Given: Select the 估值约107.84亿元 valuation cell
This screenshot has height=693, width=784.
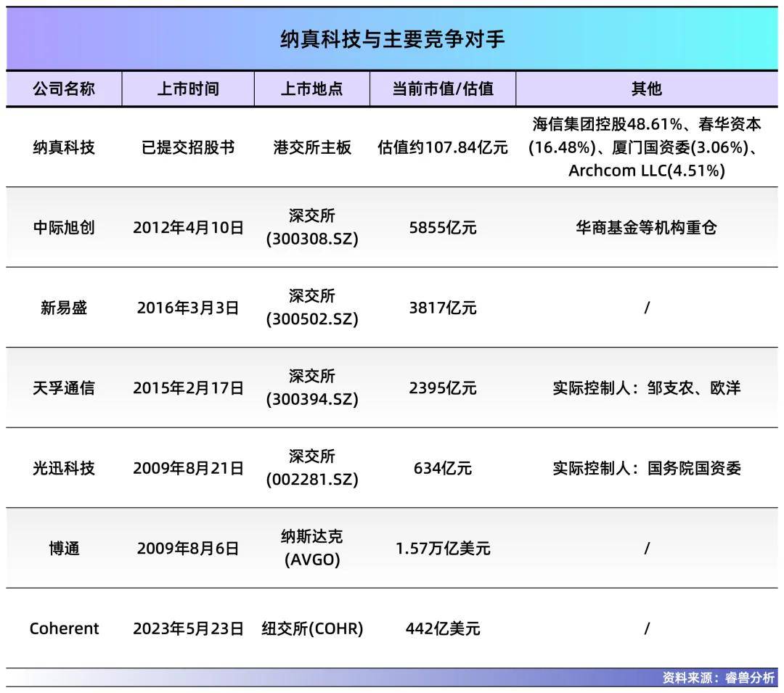Looking at the screenshot, I should [443, 147].
